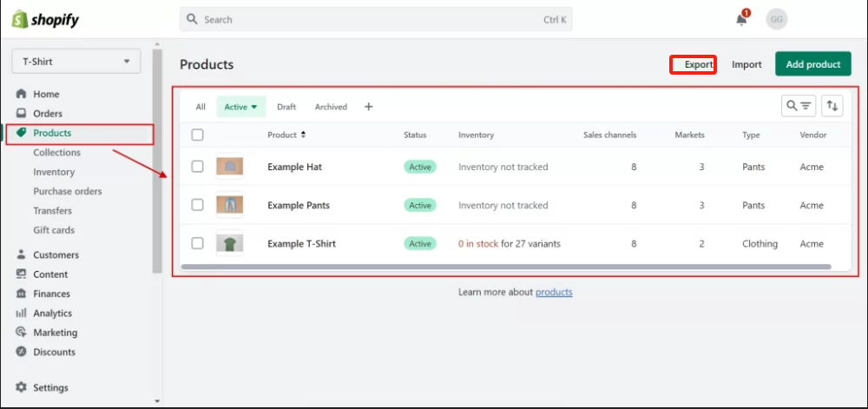Click the Export button

pyautogui.click(x=699, y=64)
